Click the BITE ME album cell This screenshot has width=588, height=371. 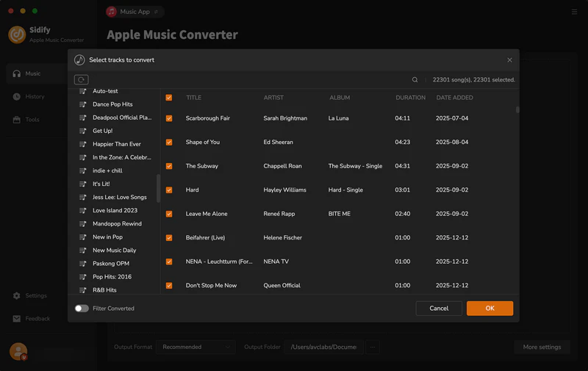(x=340, y=214)
